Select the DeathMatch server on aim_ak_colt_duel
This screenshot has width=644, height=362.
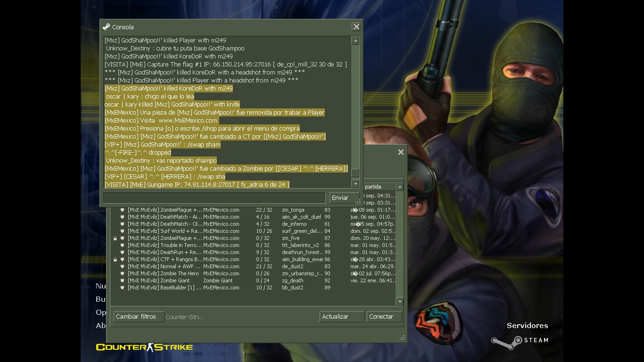[x=254, y=217]
